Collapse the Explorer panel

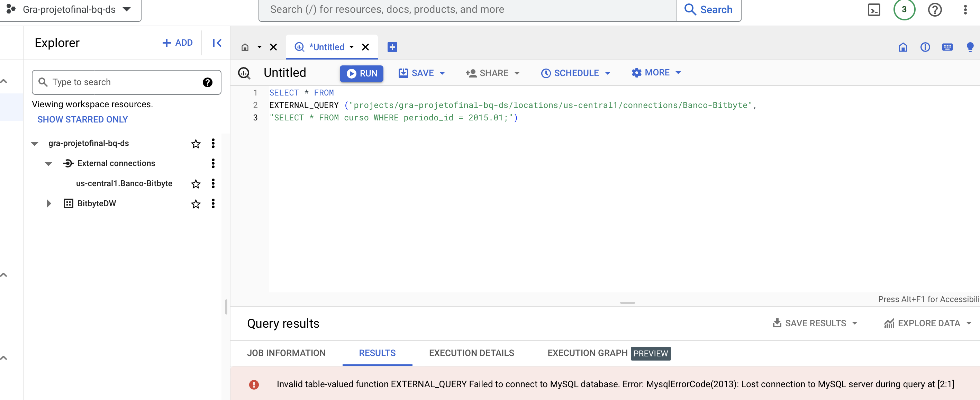[x=217, y=43]
